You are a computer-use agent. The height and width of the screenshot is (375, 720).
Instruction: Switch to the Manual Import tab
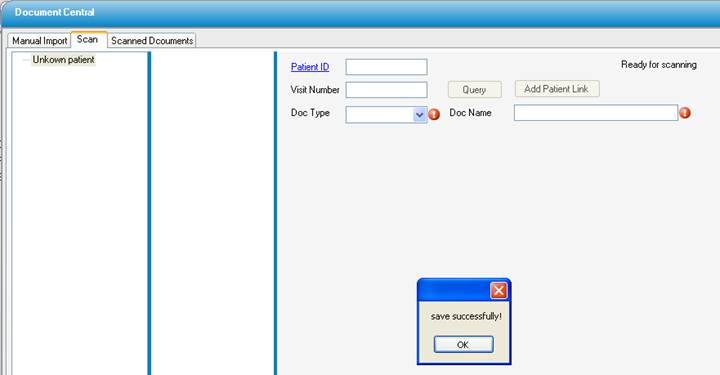point(39,40)
